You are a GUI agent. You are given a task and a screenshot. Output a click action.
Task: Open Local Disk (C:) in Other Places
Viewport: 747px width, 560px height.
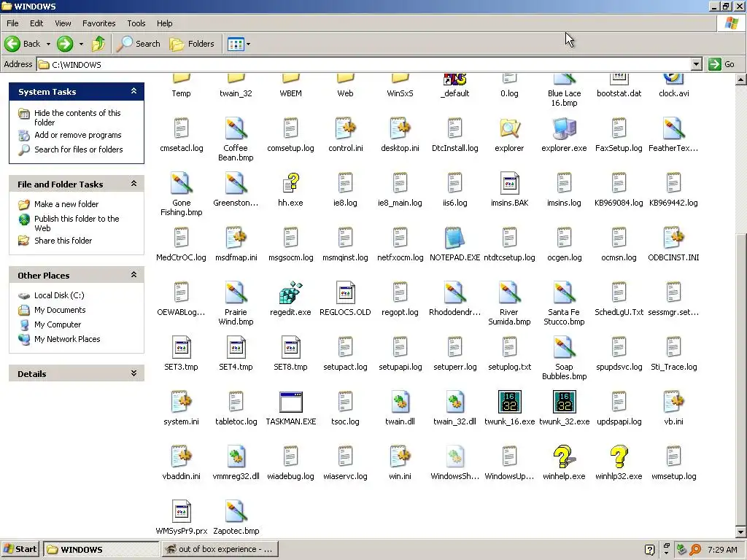(x=59, y=295)
